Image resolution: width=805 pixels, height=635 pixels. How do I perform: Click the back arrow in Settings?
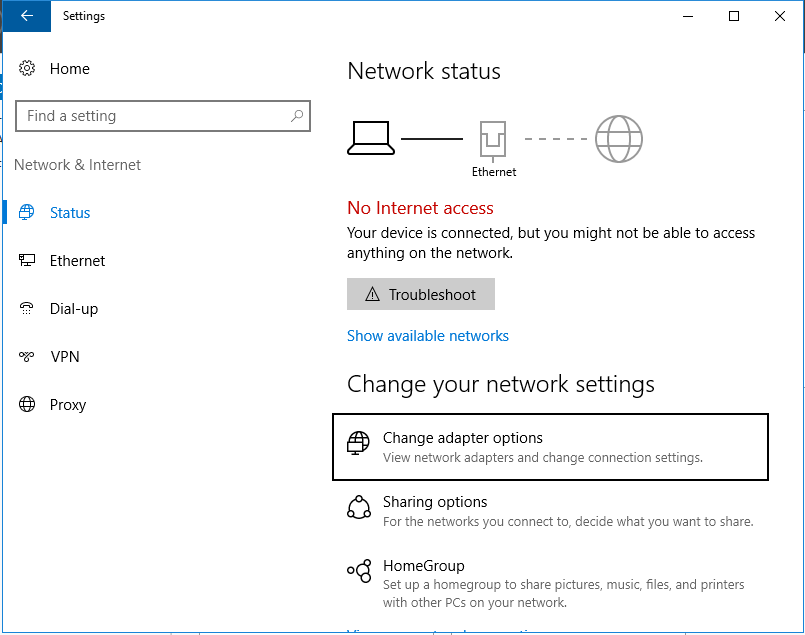pyautogui.click(x=26, y=16)
